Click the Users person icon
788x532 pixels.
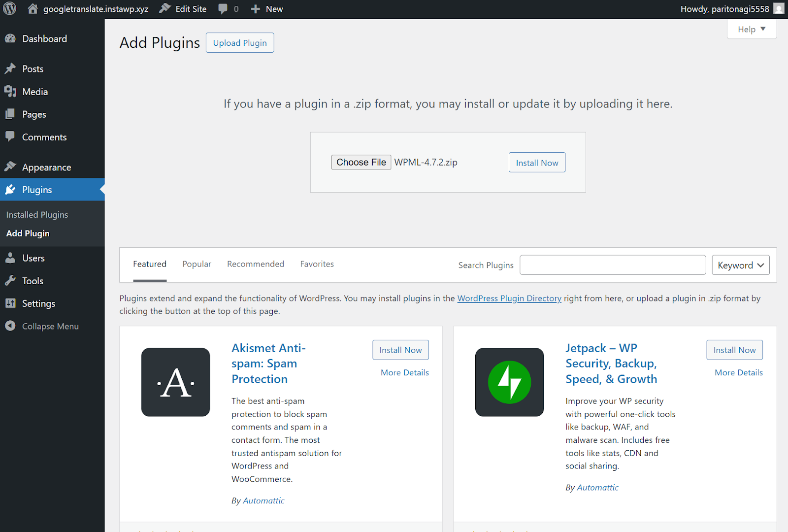pos(10,258)
